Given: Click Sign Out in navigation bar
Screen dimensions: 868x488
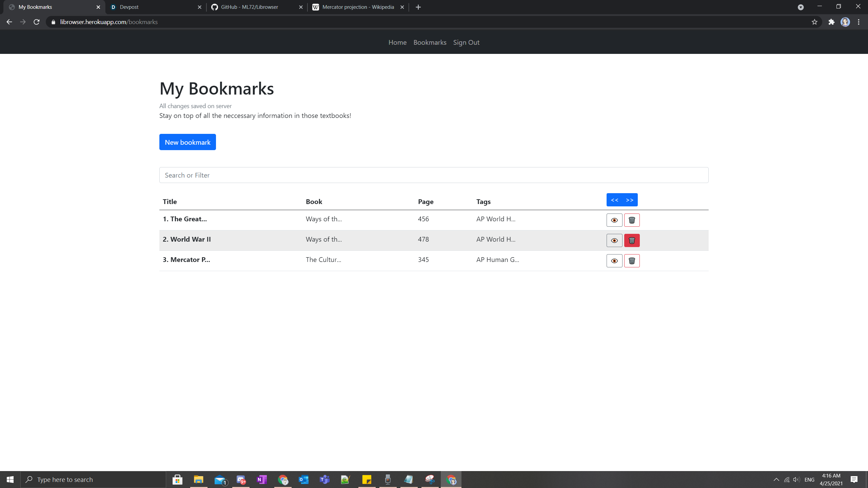Looking at the screenshot, I should (x=466, y=42).
